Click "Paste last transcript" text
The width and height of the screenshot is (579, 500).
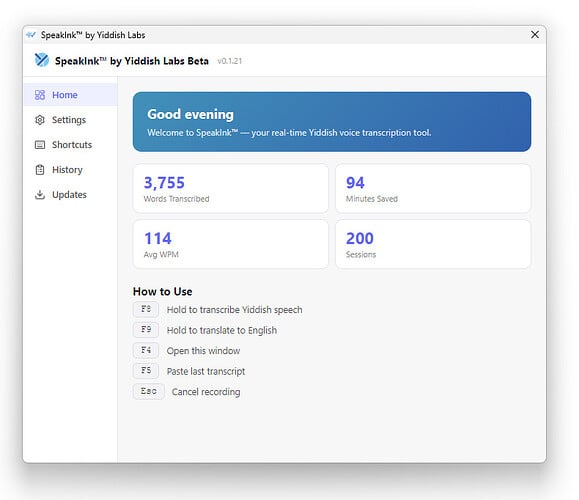(206, 371)
